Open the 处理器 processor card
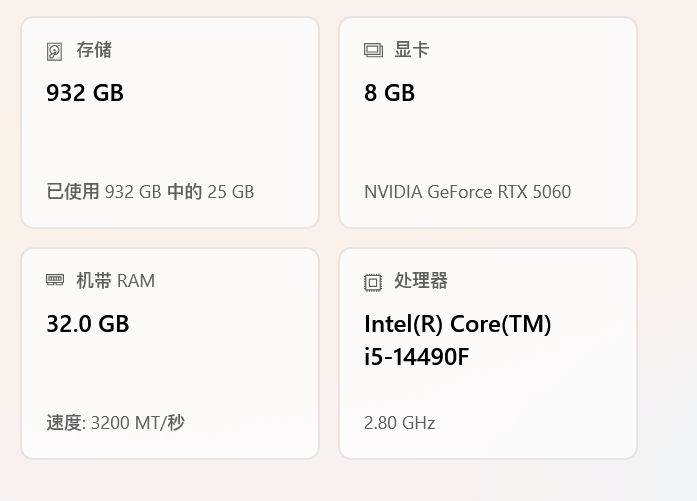This screenshot has height=501, width=697. coord(488,390)
